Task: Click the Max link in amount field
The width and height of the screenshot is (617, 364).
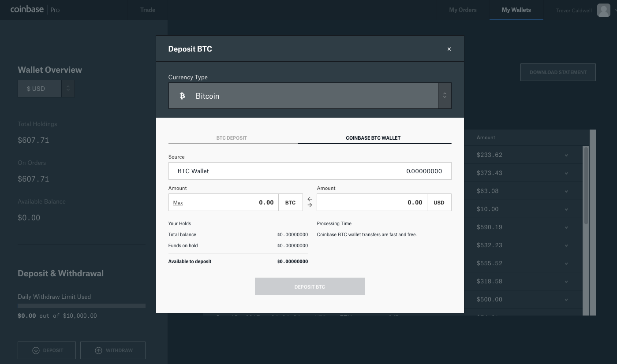Action: coord(178,203)
